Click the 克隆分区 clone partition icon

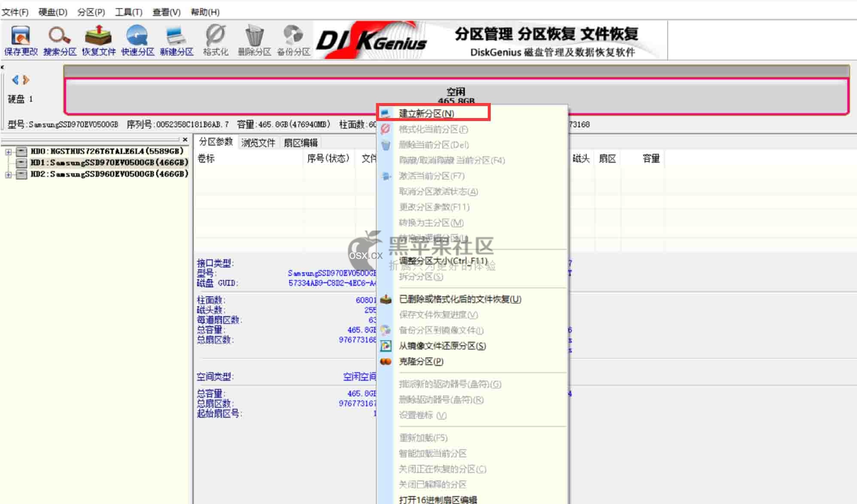click(385, 361)
